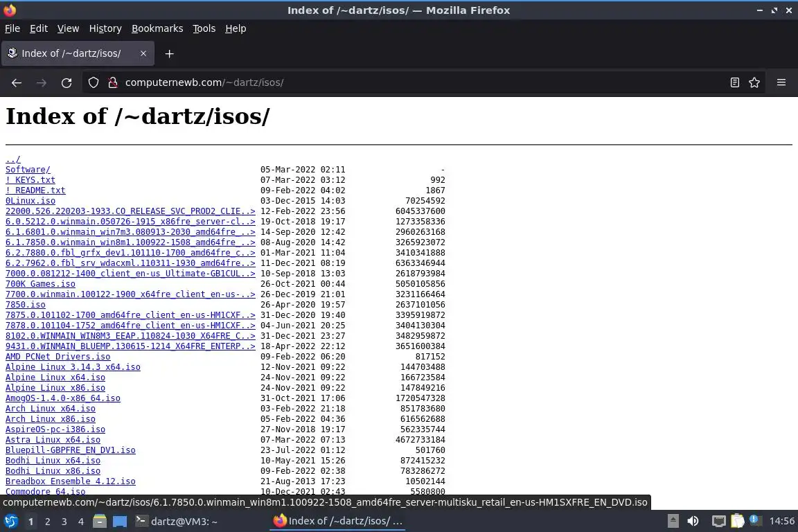
Task: Open the tracking protection shield icon
Action: pos(93,82)
